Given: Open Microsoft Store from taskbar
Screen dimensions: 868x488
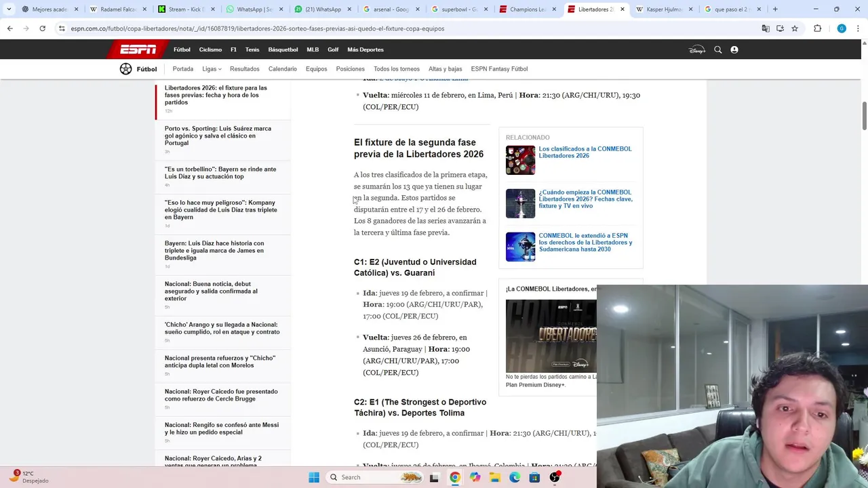Looking at the screenshot, I should 534,477.
